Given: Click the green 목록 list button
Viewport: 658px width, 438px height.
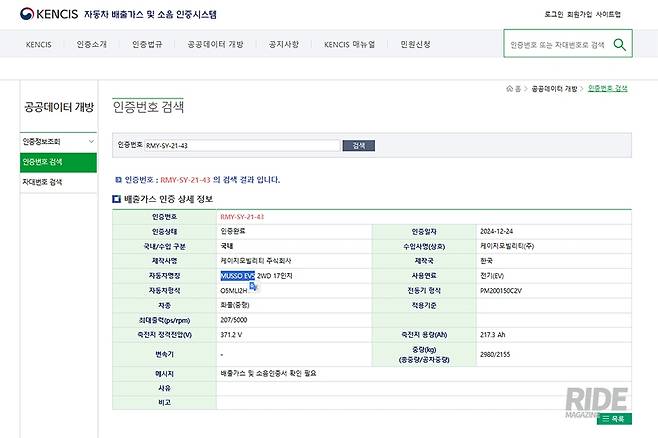Looking at the screenshot, I should [x=614, y=419].
